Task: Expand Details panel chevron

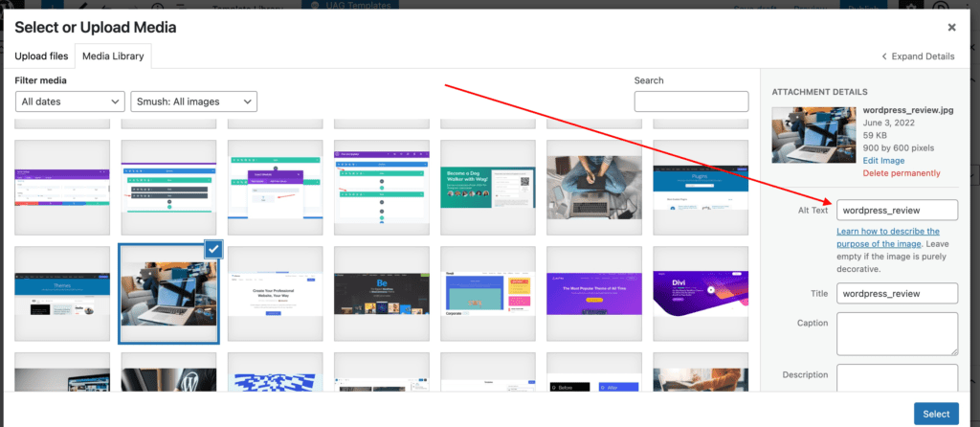Action: pos(884,56)
